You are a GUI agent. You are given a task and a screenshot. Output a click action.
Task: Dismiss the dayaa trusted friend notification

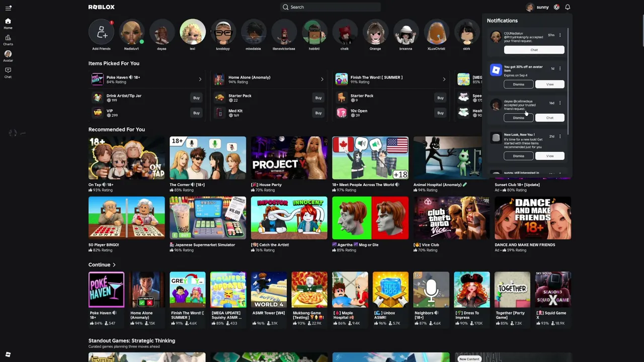click(x=518, y=118)
